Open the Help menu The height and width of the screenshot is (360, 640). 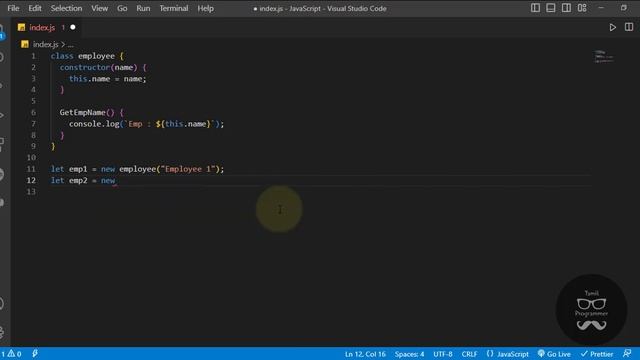205,8
